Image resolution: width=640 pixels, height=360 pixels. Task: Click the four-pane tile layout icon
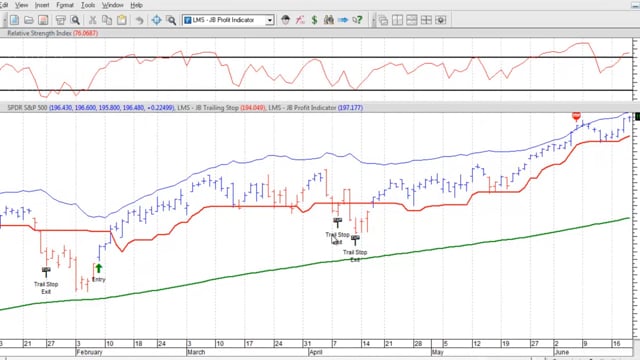426,20
